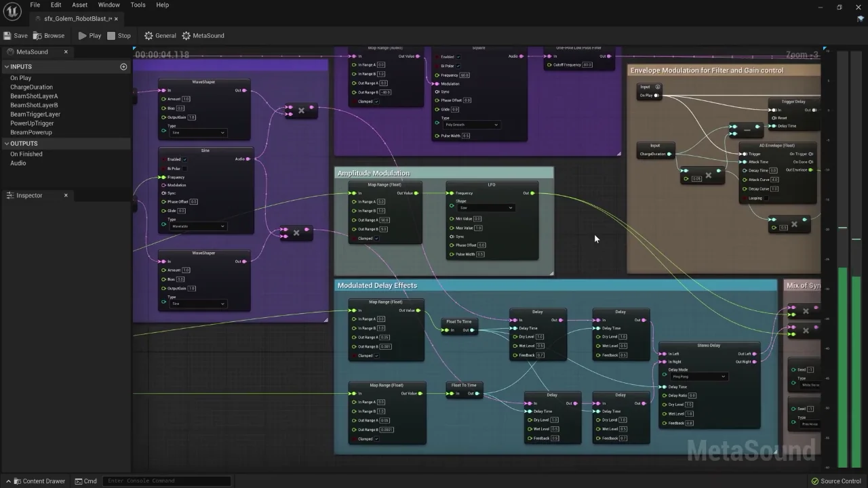Image resolution: width=868 pixels, height=488 pixels.
Task: Click the multiply node with value 0.05
Action: [x=703, y=175]
